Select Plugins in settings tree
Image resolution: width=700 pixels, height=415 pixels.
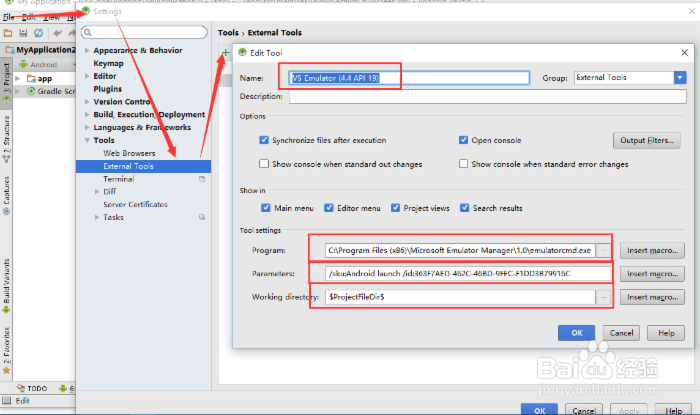108,89
